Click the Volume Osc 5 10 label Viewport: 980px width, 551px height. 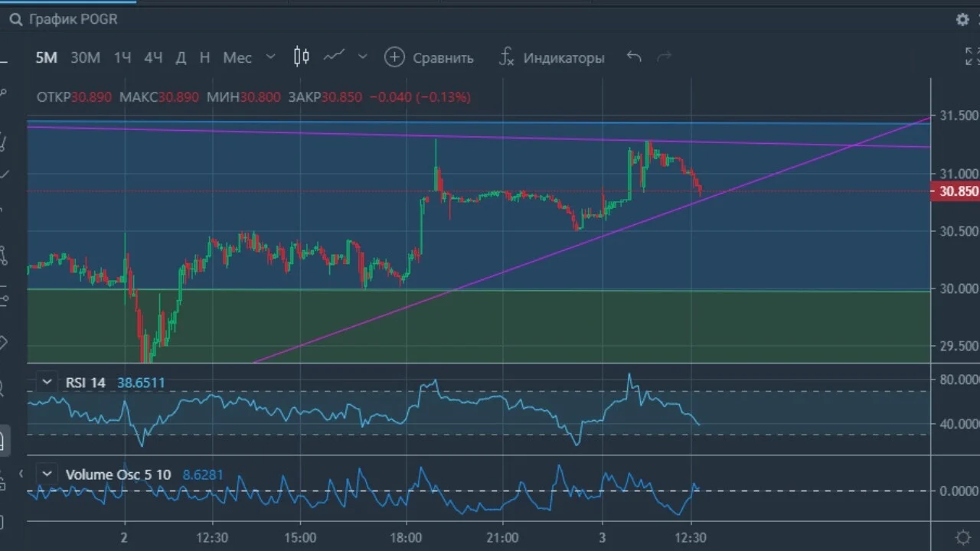(118, 474)
